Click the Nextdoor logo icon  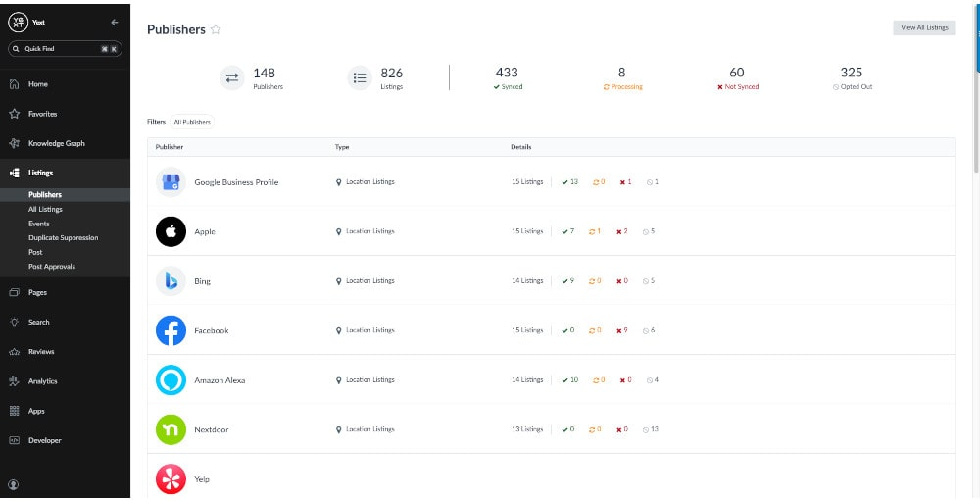coord(171,429)
